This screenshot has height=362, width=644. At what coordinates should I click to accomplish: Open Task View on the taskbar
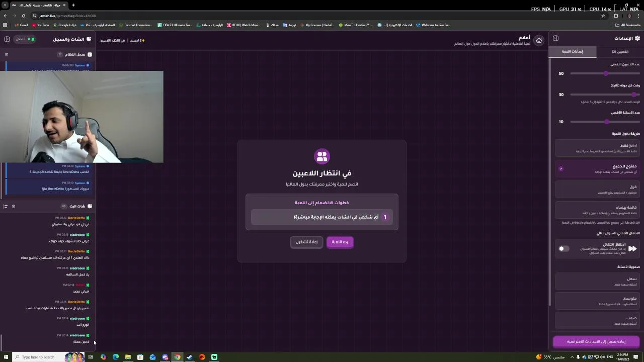point(91,357)
